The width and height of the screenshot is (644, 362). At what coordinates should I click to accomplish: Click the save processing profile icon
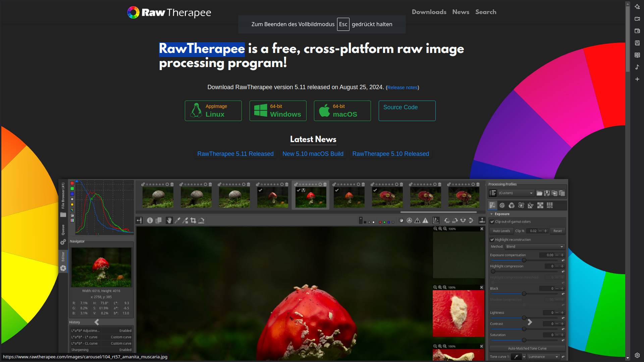point(547,193)
